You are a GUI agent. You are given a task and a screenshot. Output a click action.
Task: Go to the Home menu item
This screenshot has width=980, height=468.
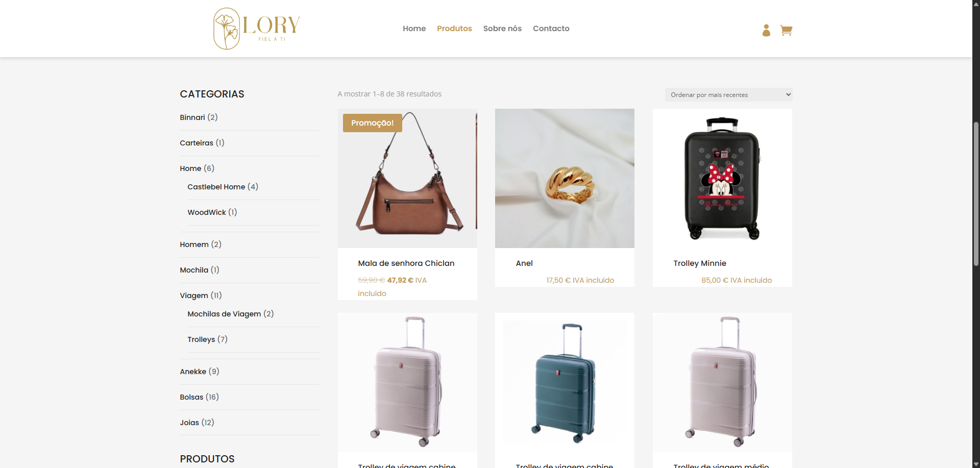click(414, 29)
